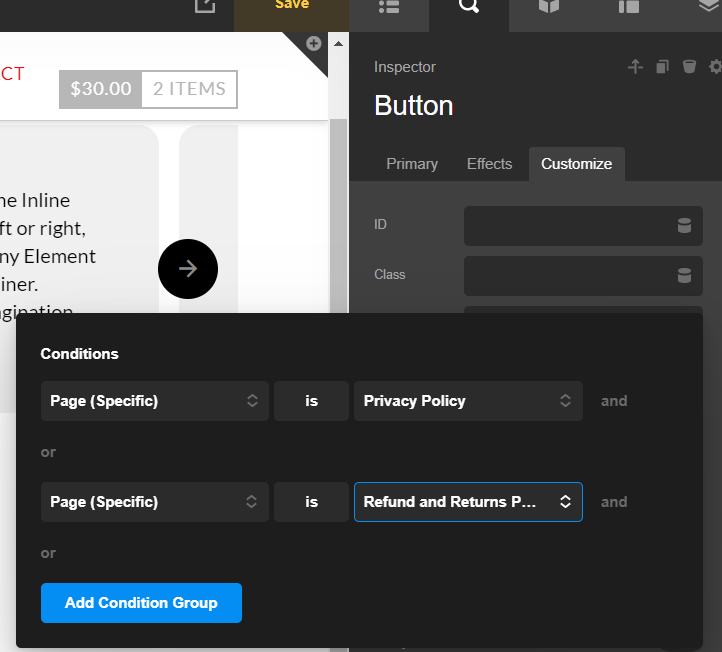The image size is (722, 652).
Task: Click the Add Condition Group button
Action: 141,603
